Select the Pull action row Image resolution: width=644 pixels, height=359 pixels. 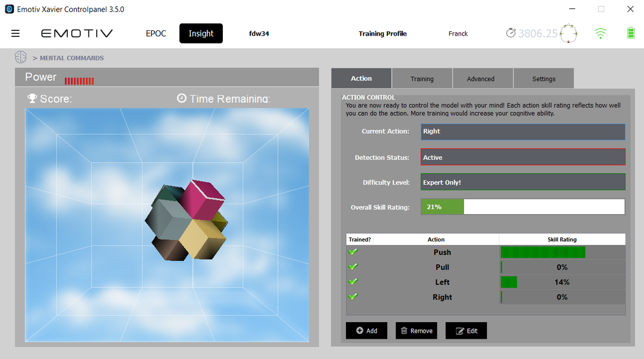486,267
